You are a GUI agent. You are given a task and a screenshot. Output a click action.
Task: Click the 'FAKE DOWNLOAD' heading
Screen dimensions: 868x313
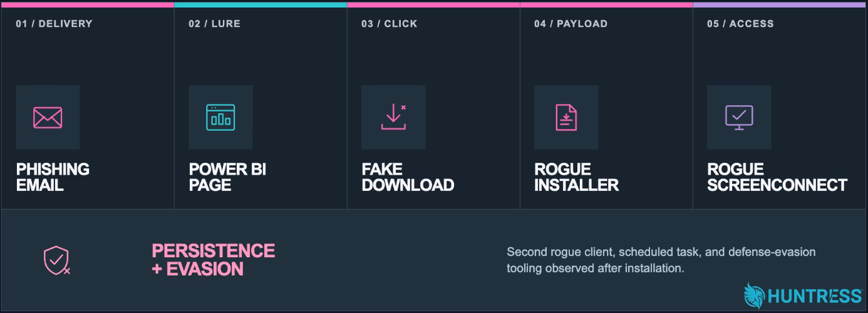click(x=408, y=177)
